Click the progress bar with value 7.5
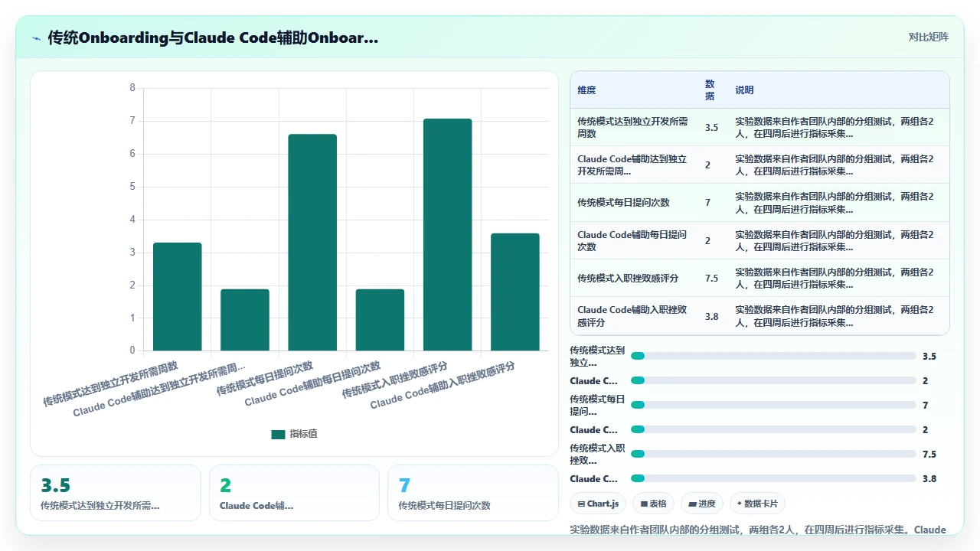Screen dimensions: 980x551 (x=773, y=454)
